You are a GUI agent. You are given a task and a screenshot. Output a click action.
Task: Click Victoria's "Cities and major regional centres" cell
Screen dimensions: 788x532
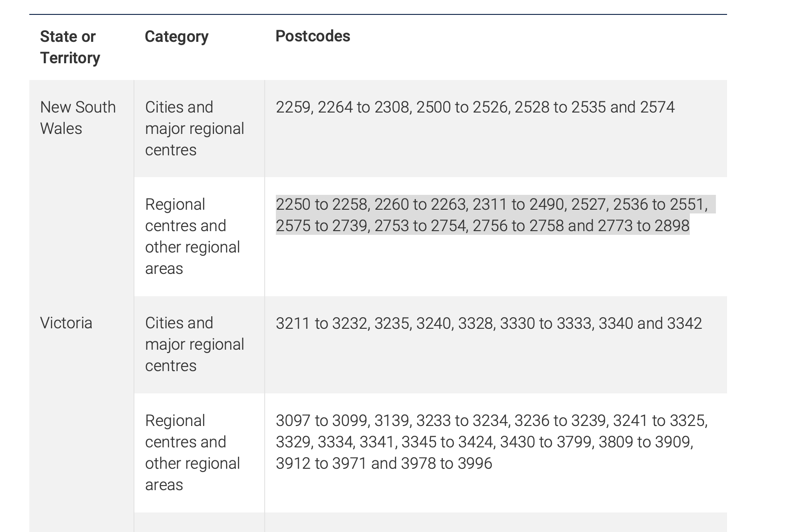[x=194, y=344]
